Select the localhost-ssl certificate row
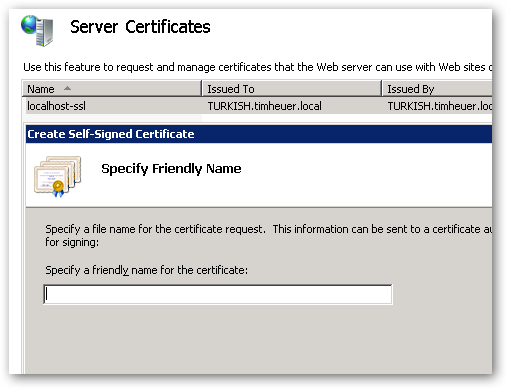This screenshot has width=506, height=388. tap(257, 106)
